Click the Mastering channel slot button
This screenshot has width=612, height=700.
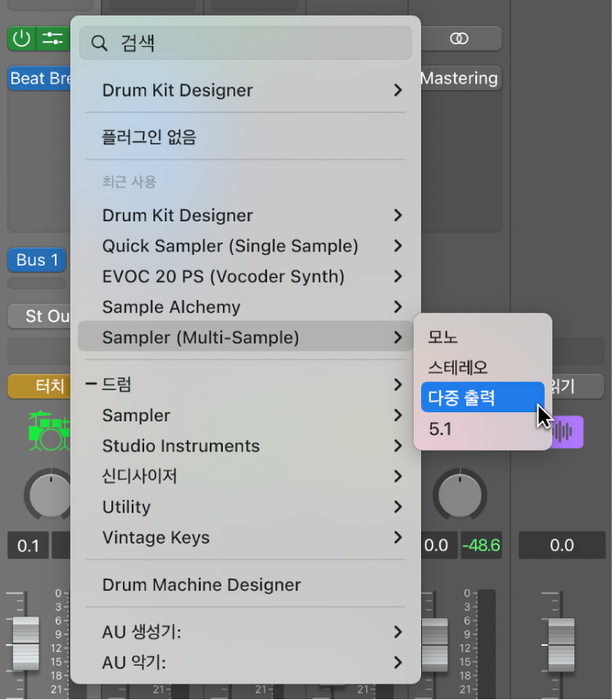(460, 79)
